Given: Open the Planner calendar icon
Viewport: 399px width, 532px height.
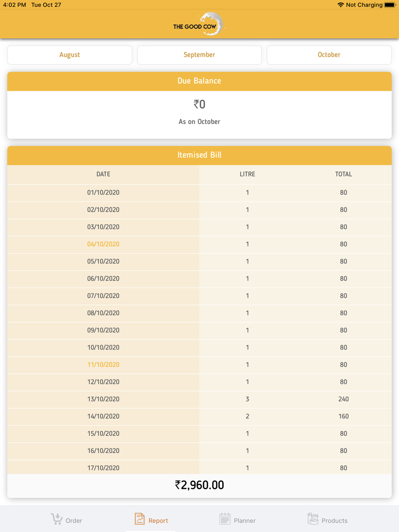Looking at the screenshot, I should coord(225,519).
